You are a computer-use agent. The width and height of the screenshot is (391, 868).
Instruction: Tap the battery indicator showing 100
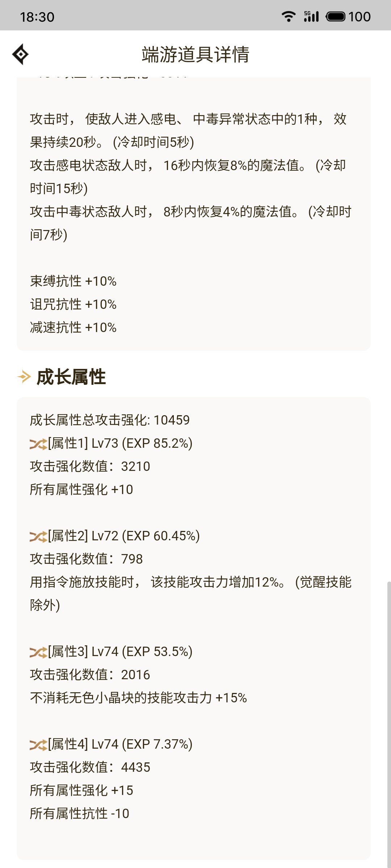pos(348,17)
